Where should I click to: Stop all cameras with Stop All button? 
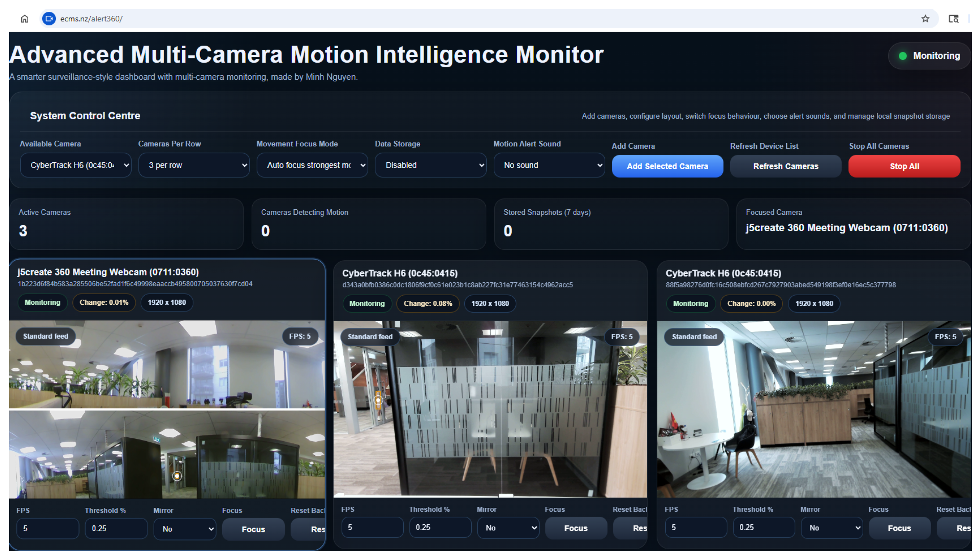tap(904, 166)
